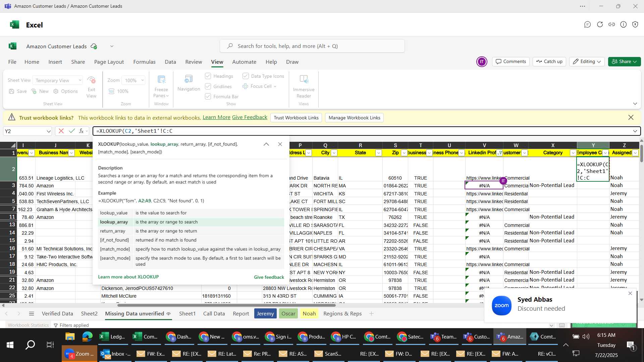
Task: Click the search tools box
Action: tap(312, 46)
